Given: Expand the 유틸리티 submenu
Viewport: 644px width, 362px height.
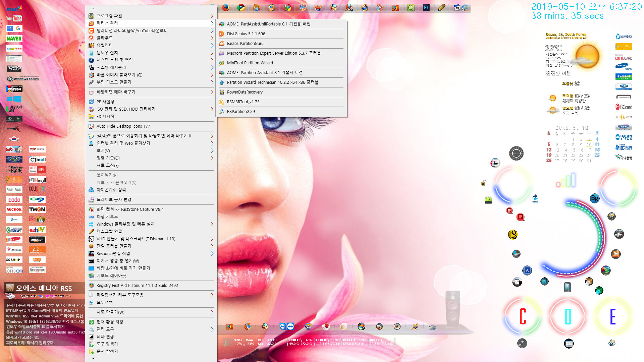Looking at the screenshot, I should [151, 45].
